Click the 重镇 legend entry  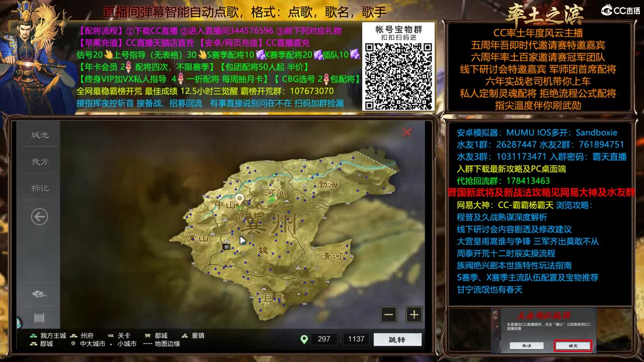(x=193, y=335)
